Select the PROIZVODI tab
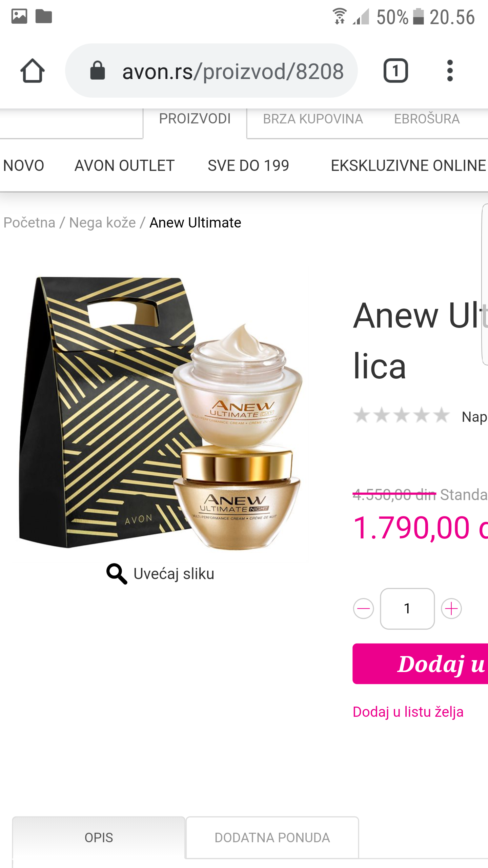 (195, 119)
